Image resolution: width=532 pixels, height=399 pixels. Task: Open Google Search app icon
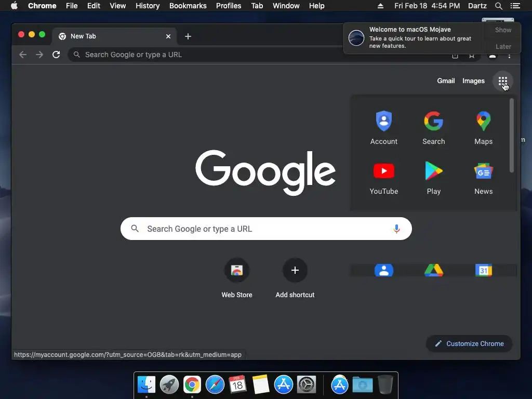[x=434, y=128]
